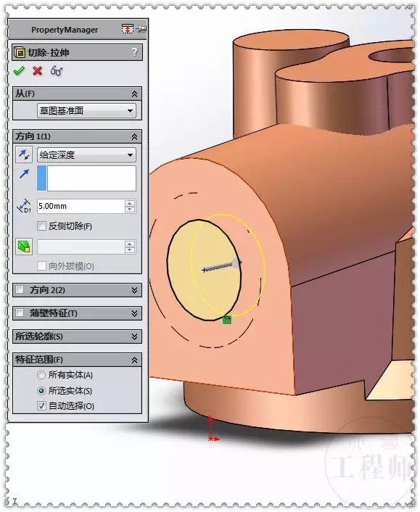Click the 5.00mm depth input field
Viewport: 420px width, 512px height.
pos(81,206)
